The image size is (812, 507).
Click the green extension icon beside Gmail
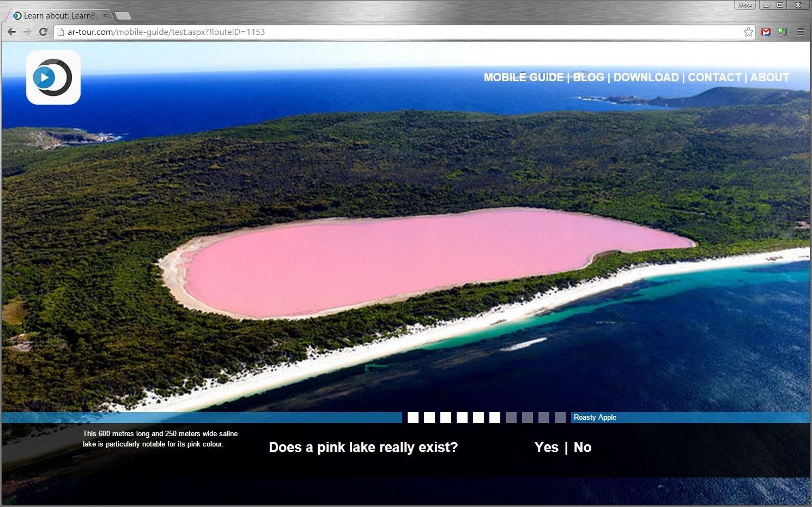[x=783, y=32]
